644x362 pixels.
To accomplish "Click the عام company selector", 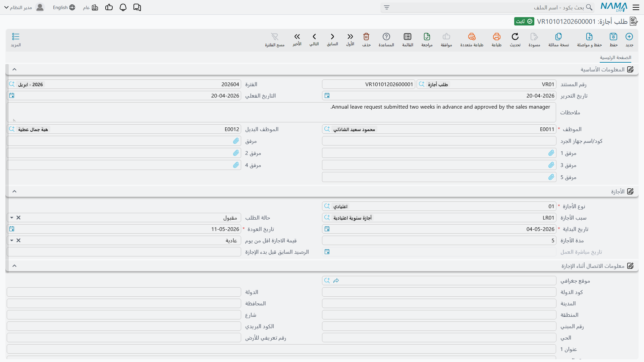I will coord(91,7).
